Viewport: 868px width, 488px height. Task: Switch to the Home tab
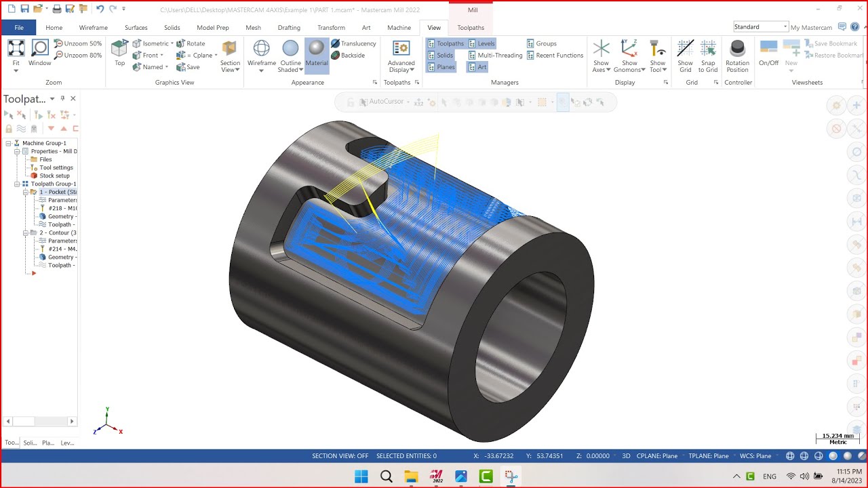tap(54, 28)
